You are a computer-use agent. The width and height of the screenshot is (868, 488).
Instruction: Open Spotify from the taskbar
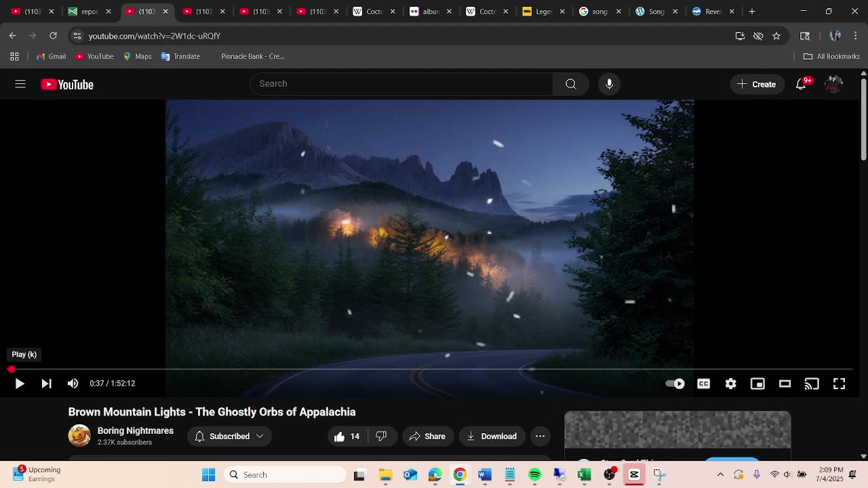534,475
